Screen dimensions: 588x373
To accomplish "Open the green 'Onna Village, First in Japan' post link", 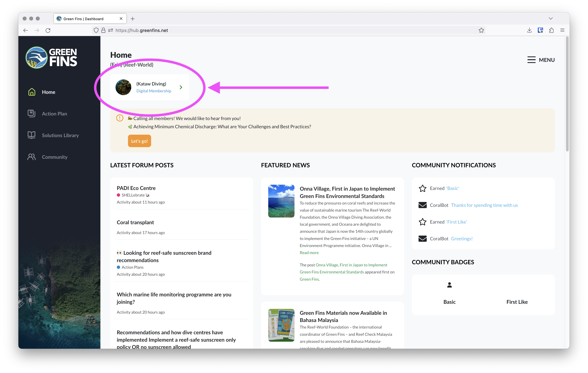I will [344, 268].
